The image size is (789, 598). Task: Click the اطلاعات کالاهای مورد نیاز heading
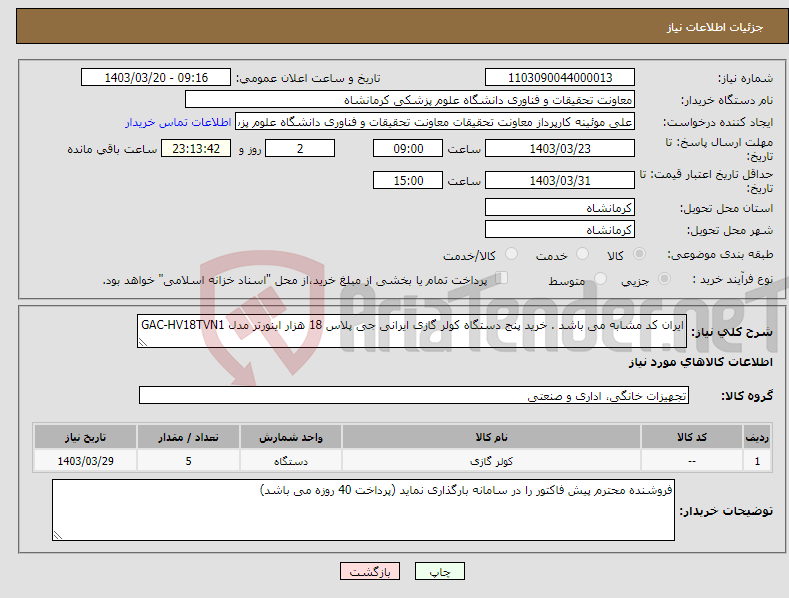point(700,362)
